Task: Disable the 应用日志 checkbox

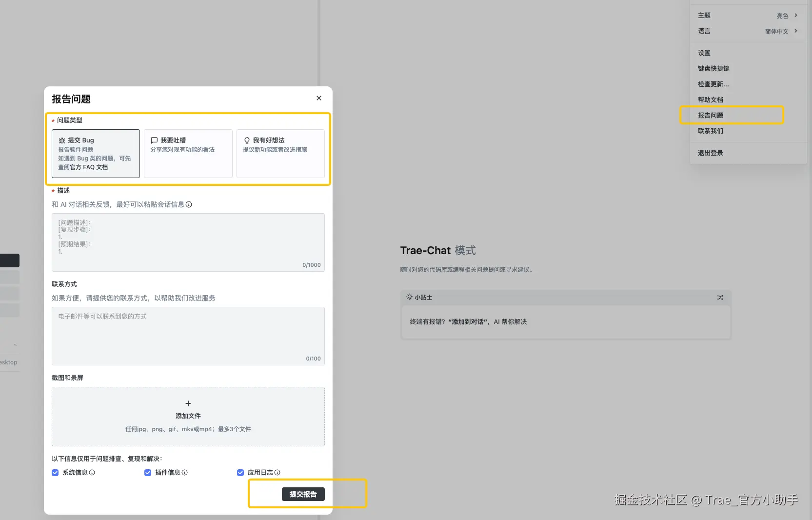Action: [240, 473]
